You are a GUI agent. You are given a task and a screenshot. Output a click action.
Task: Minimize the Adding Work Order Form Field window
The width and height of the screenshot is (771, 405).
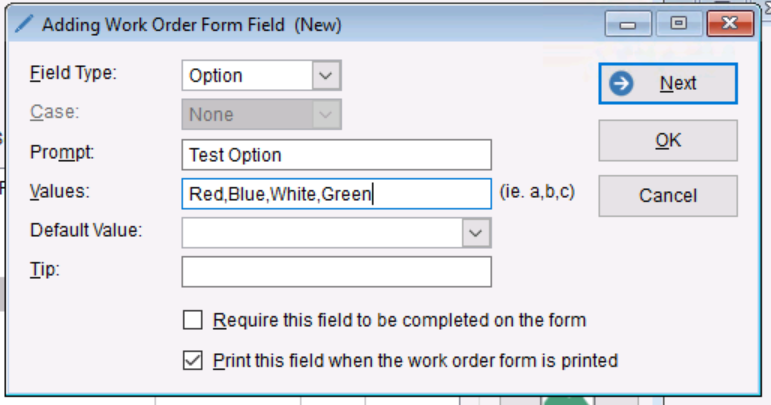coord(627,25)
